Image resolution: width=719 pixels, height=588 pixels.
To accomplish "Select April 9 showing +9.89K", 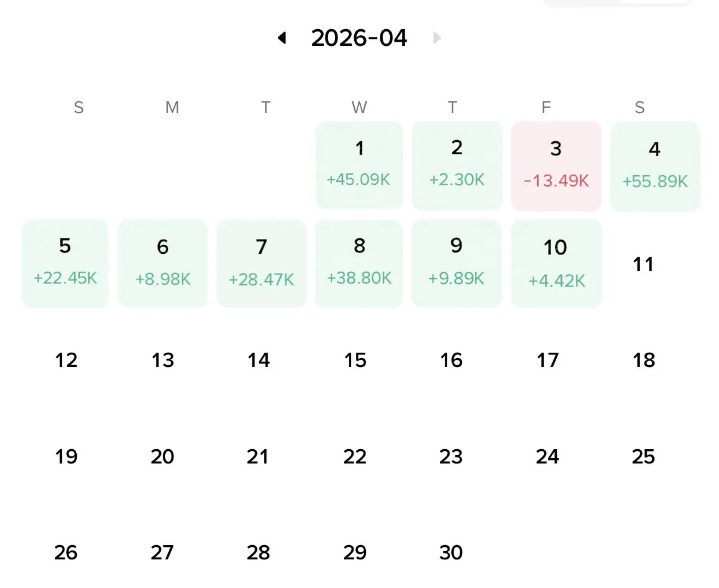I will pos(457,263).
